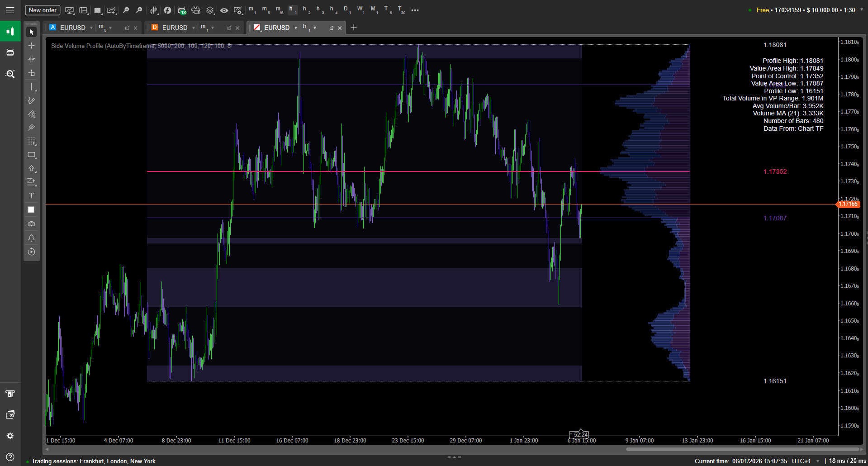This screenshot has width=868, height=466.
Task: Click the zoom-in magnifier on top toolbar
Action: 139,10
